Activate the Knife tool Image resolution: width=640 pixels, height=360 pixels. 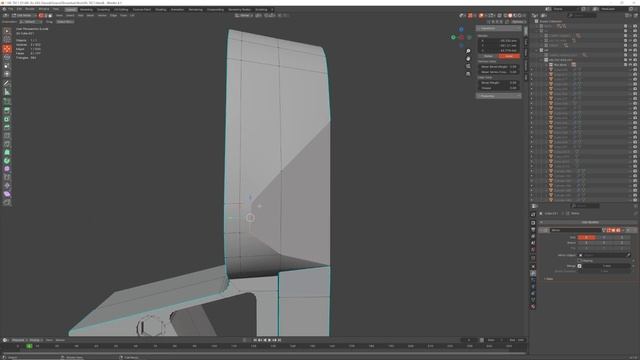7,144
